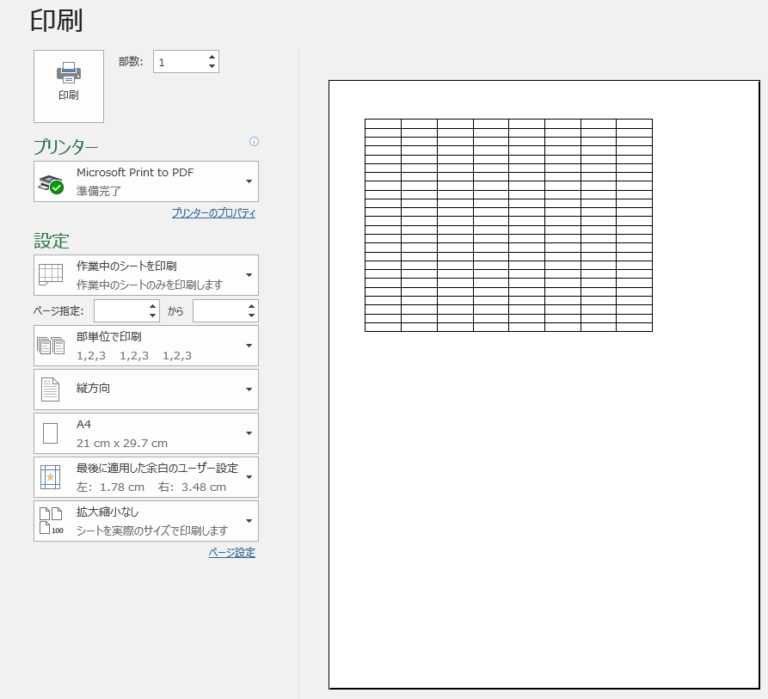
Task: Click the portrait page icon for 縦方向
Action: click(x=50, y=389)
